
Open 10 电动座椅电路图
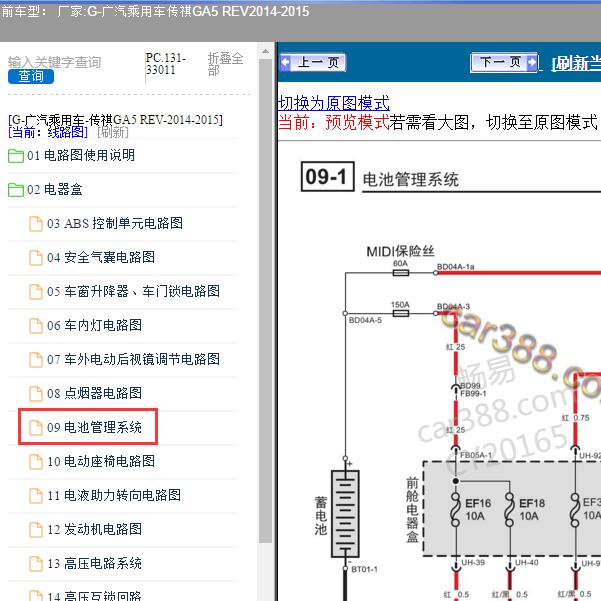pos(101,461)
